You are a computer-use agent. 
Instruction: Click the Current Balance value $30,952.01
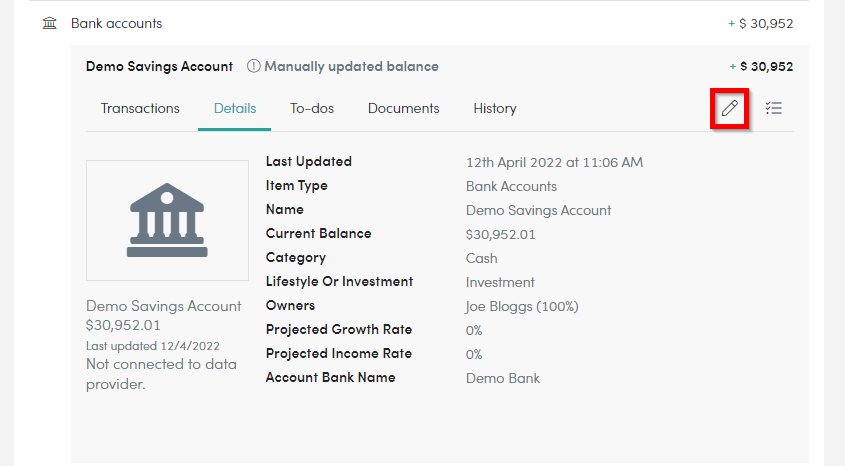[501, 234]
